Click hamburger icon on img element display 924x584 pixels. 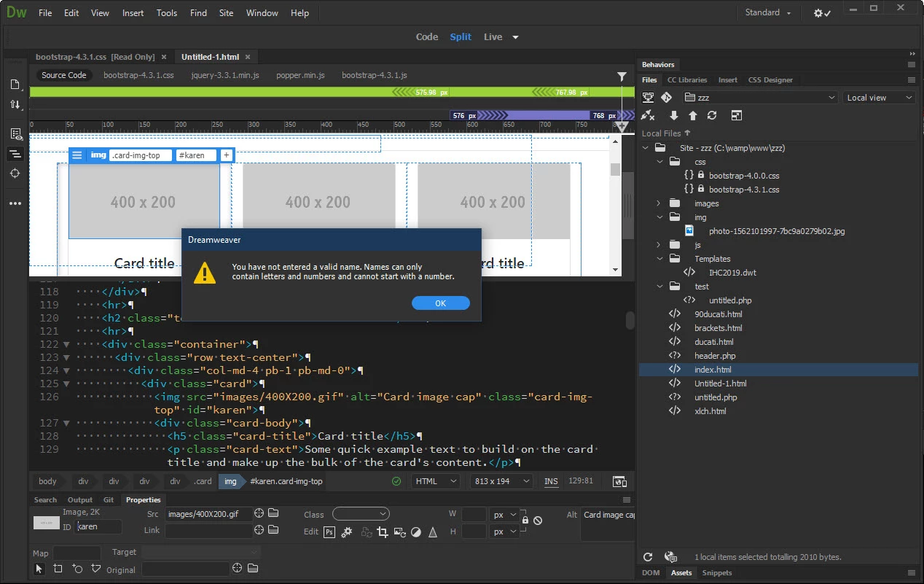(77, 155)
